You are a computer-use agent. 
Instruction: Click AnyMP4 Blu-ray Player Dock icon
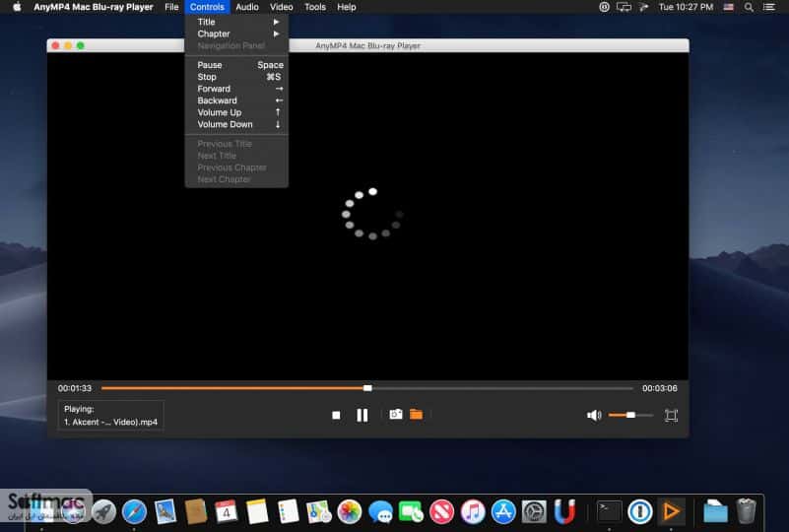pos(671,512)
